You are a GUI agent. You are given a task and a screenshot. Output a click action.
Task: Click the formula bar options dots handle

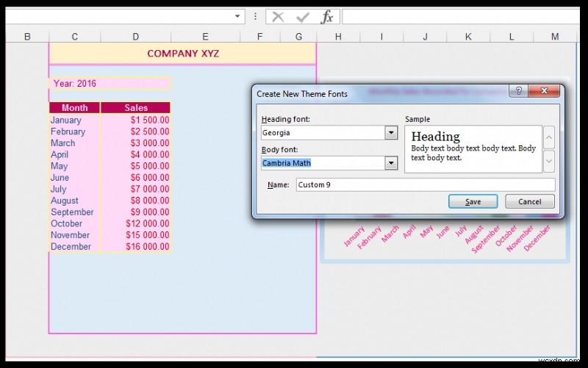click(x=255, y=16)
